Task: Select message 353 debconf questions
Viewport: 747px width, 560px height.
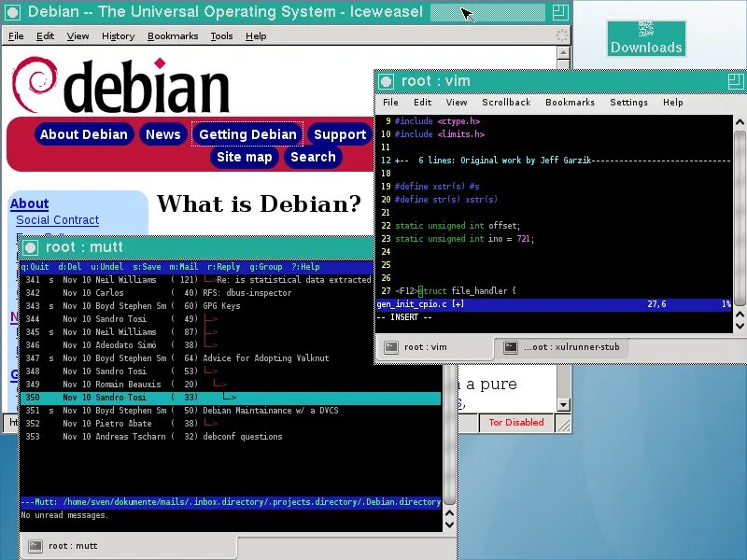Action: pos(231,437)
